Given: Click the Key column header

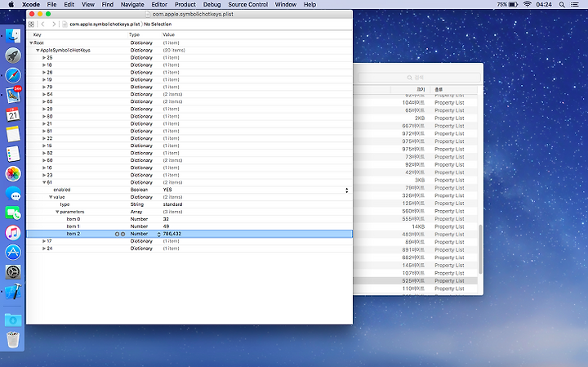Looking at the screenshot, I should point(37,34).
